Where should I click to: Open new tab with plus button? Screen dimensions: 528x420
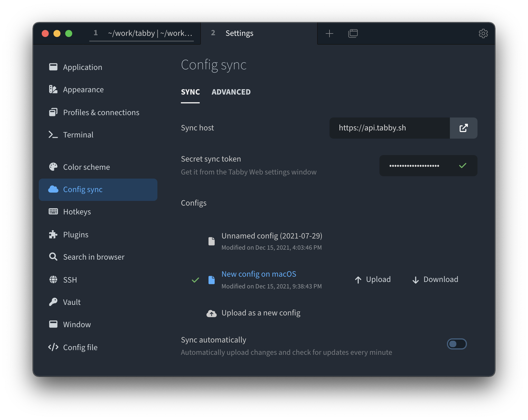click(x=329, y=33)
